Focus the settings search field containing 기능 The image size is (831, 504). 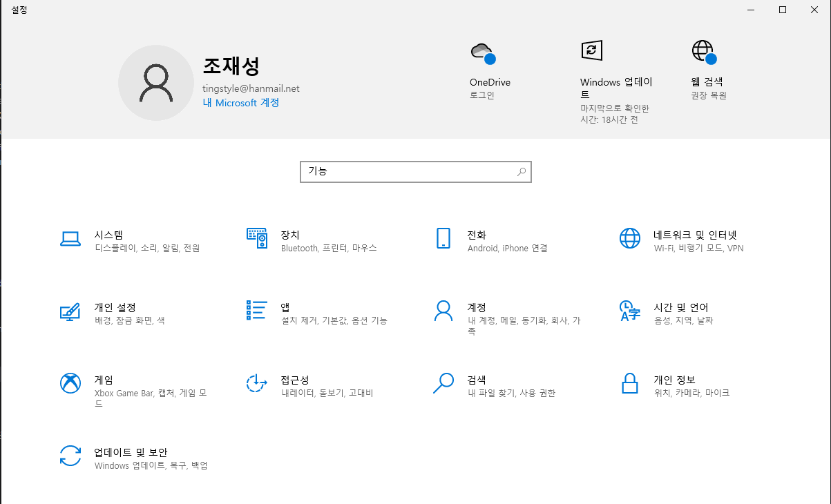tap(416, 172)
